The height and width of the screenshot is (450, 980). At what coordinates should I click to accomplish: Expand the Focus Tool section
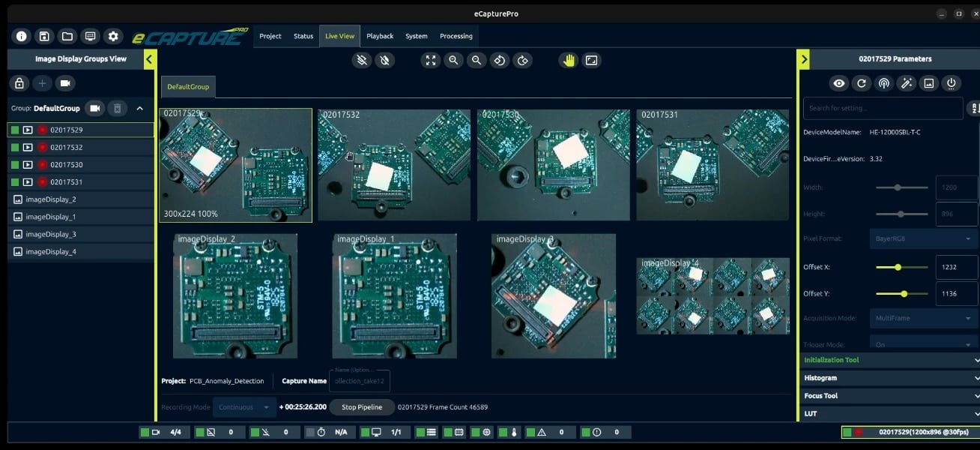coord(889,395)
